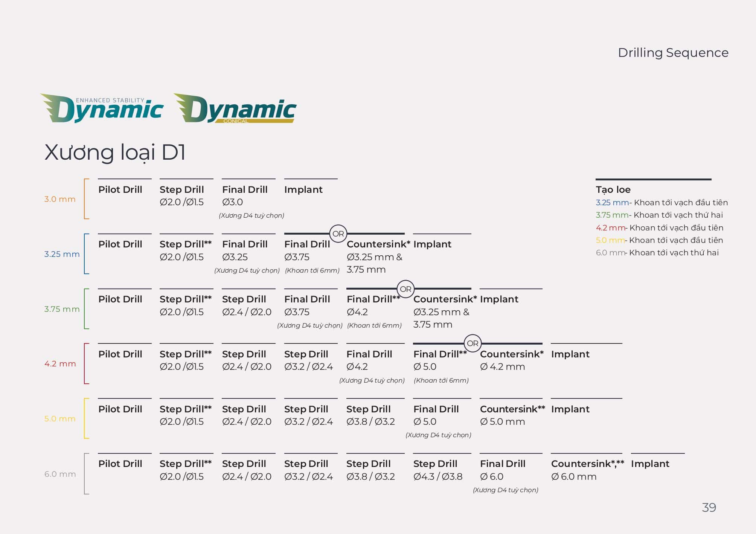
Task: Click Countersink Ø 6.0 mm in last row
Action: (x=587, y=470)
